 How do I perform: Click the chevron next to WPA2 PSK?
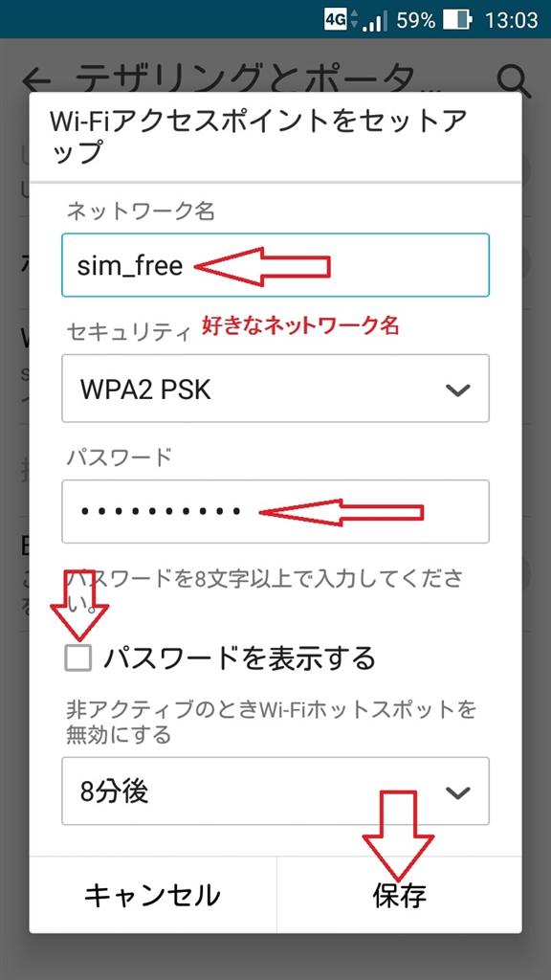458,390
